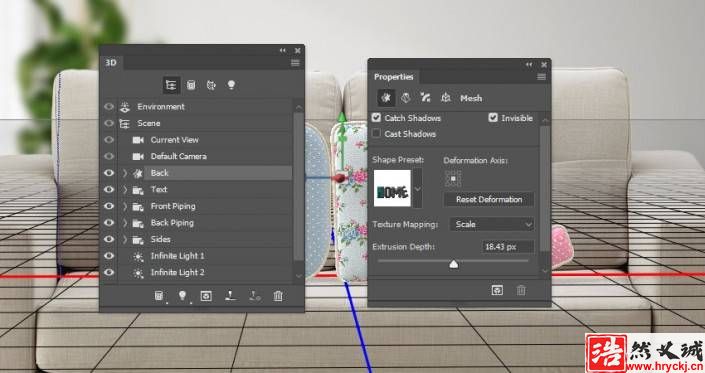Select Mesh properties icon in Properties
This screenshot has width=705, height=373.
click(385, 98)
